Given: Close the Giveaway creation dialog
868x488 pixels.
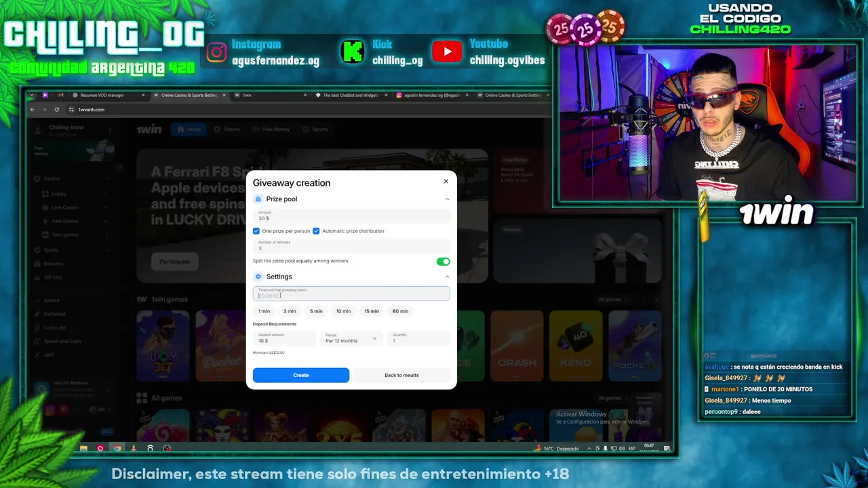Looking at the screenshot, I should [446, 181].
